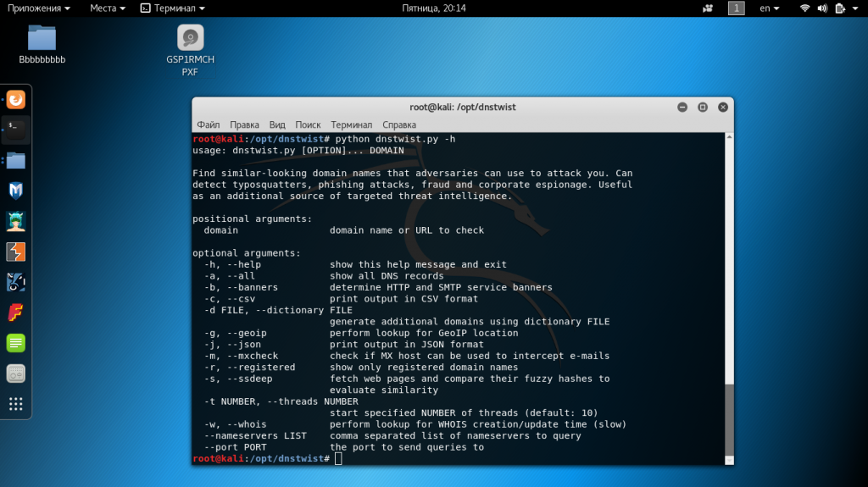Open the clock showing Пятница, 20:14

coord(434,8)
